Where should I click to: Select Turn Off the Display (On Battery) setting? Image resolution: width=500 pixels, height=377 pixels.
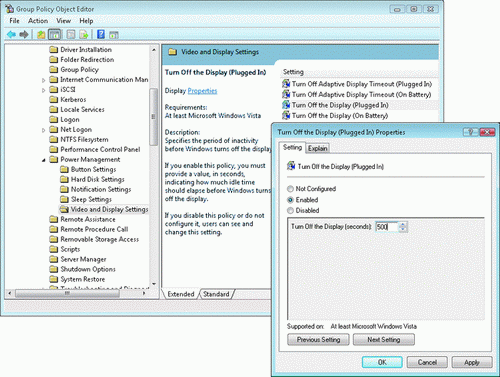coord(335,116)
